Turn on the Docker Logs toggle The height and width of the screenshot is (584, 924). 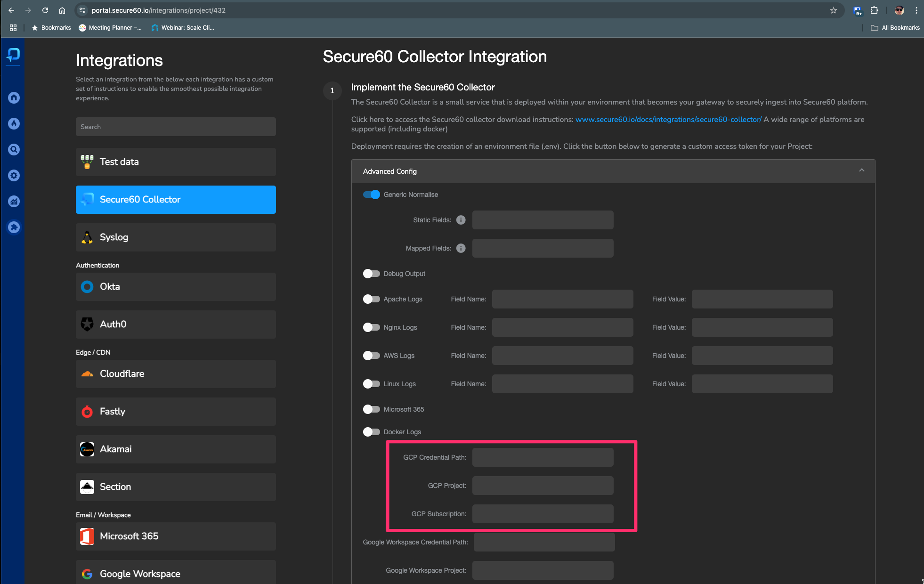point(372,431)
